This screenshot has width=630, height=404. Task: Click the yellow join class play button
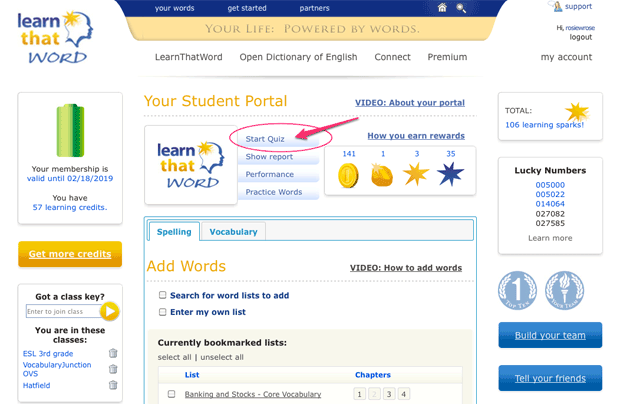pos(110,311)
